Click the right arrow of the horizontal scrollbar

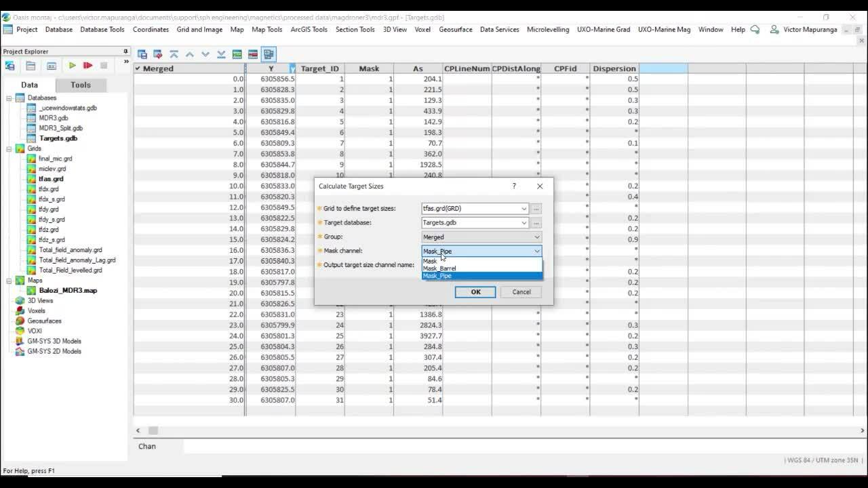pyautogui.click(x=863, y=430)
